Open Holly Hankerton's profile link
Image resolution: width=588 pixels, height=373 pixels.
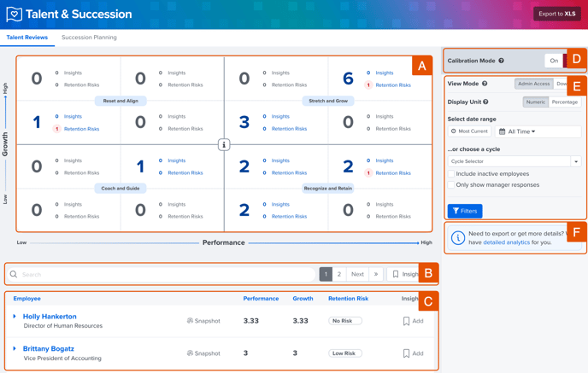(50, 317)
